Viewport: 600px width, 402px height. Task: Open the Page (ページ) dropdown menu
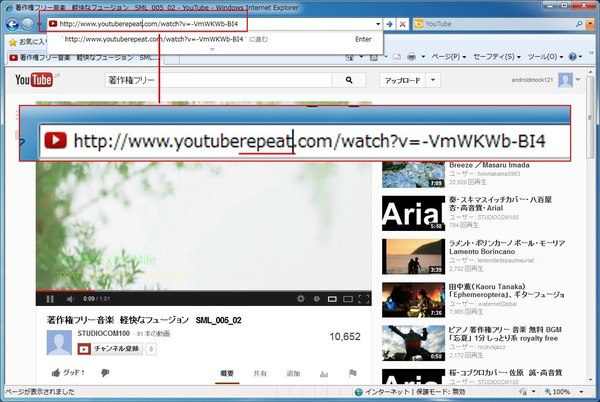tap(445, 58)
